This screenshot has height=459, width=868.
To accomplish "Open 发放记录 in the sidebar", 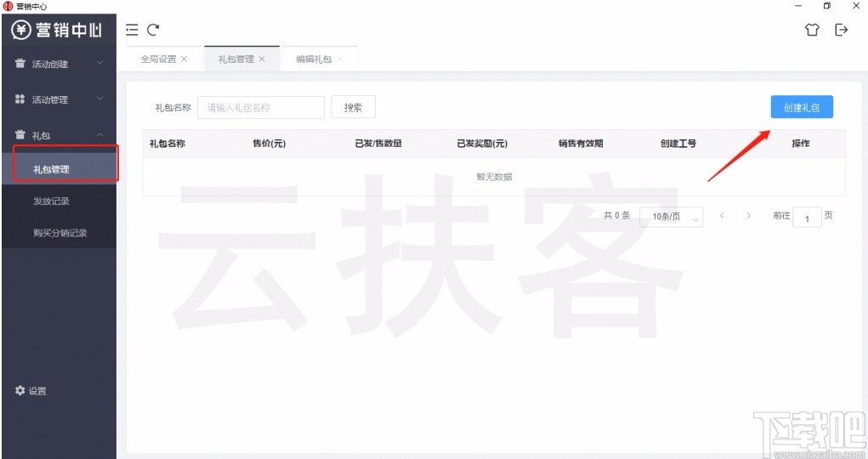I will (x=60, y=201).
